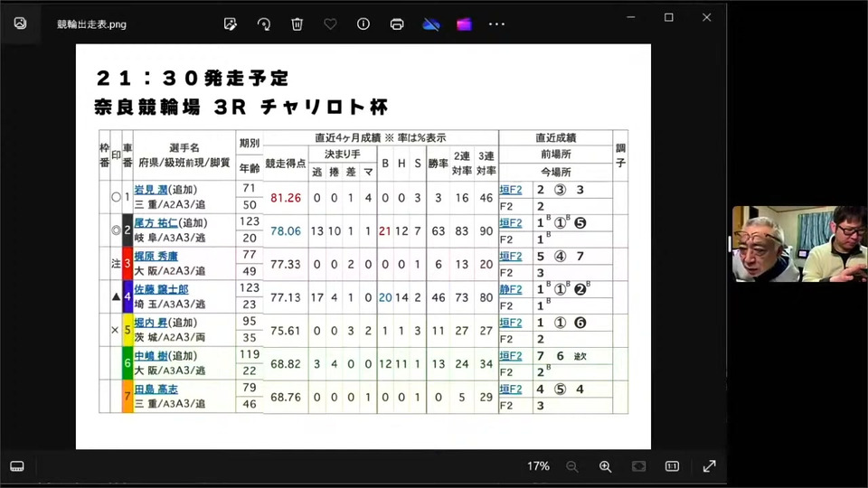The width and height of the screenshot is (868, 488).
Task: Click the score 77.13
Action: 286,297
